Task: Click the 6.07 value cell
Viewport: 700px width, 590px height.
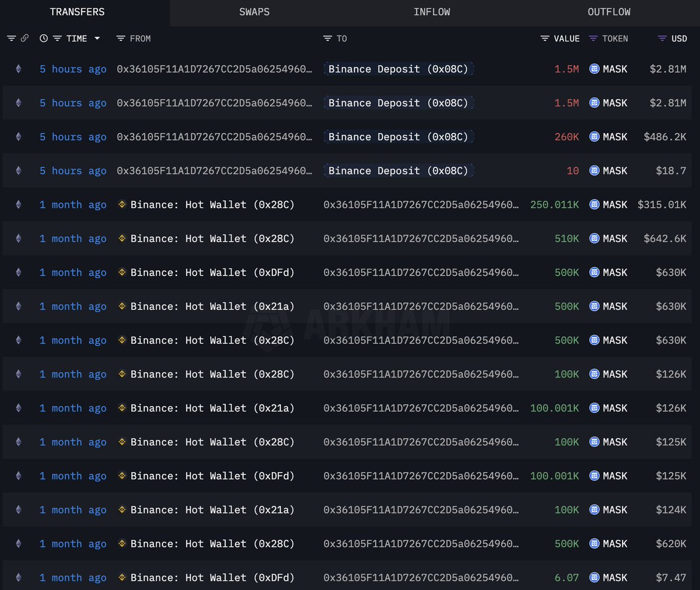Action: (566, 577)
